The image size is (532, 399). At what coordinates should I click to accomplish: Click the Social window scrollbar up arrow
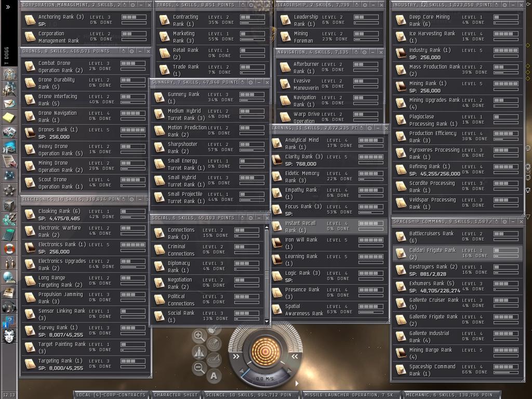point(267,227)
